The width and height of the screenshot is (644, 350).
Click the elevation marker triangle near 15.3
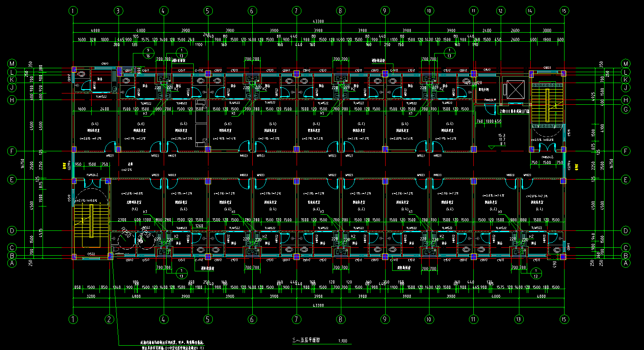(x=491, y=147)
